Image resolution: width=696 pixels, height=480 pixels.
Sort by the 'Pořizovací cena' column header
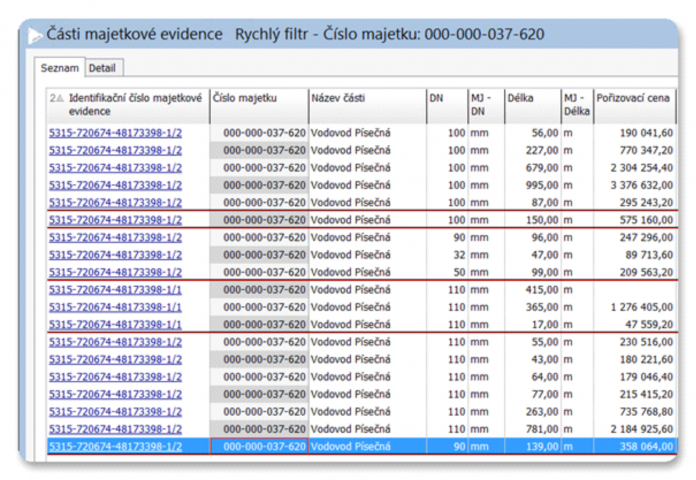click(x=635, y=106)
